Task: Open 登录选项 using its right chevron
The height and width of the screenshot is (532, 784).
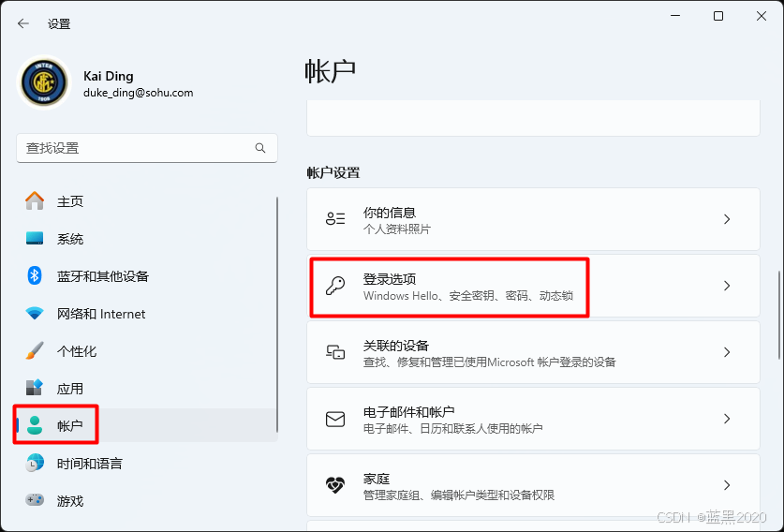Action: (727, 286)
